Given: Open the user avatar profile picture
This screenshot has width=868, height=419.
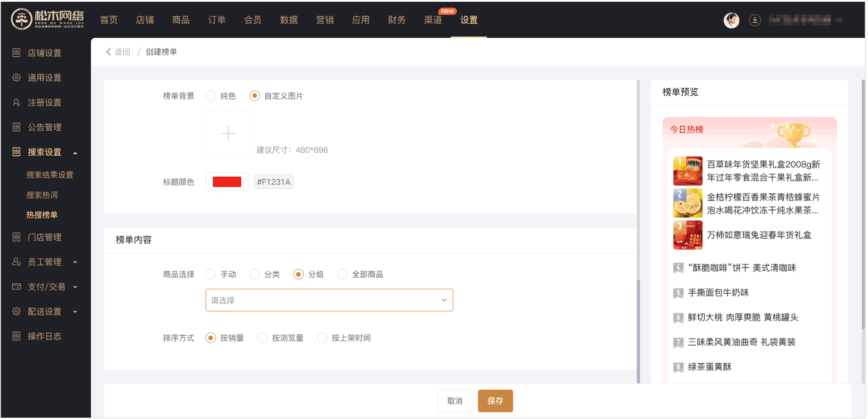Looking at the screenshot, I should tap(731, 20).
